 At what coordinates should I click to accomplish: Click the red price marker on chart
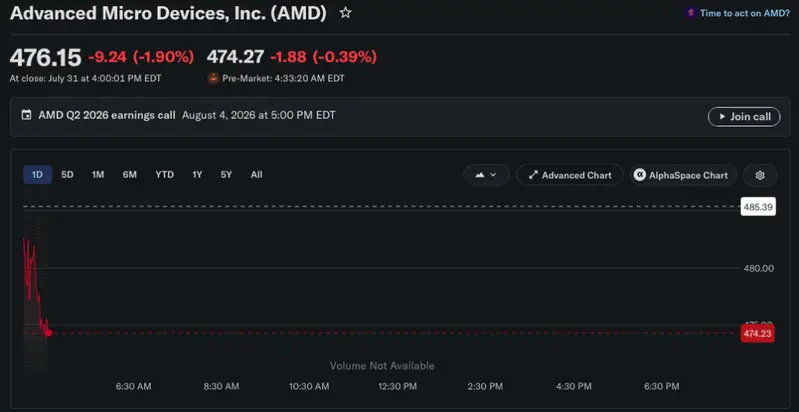[48, 333]
